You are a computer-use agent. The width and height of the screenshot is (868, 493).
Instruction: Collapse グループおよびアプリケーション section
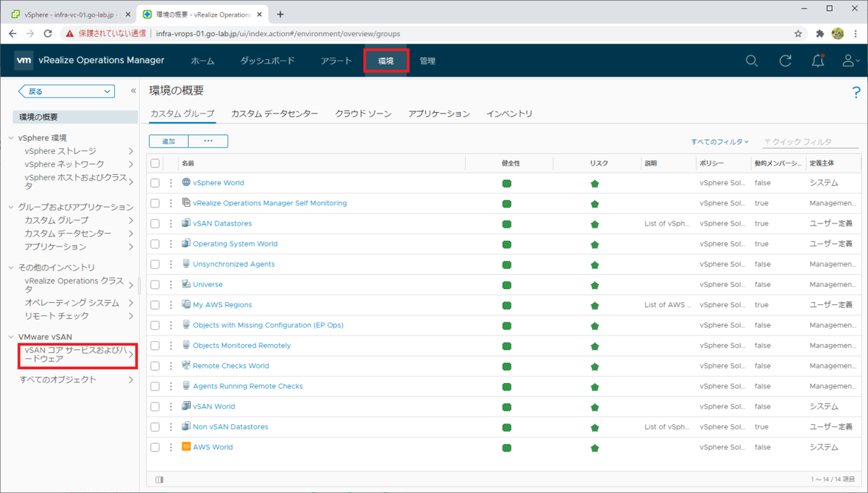pyautogui.click(x=11, y=207)
